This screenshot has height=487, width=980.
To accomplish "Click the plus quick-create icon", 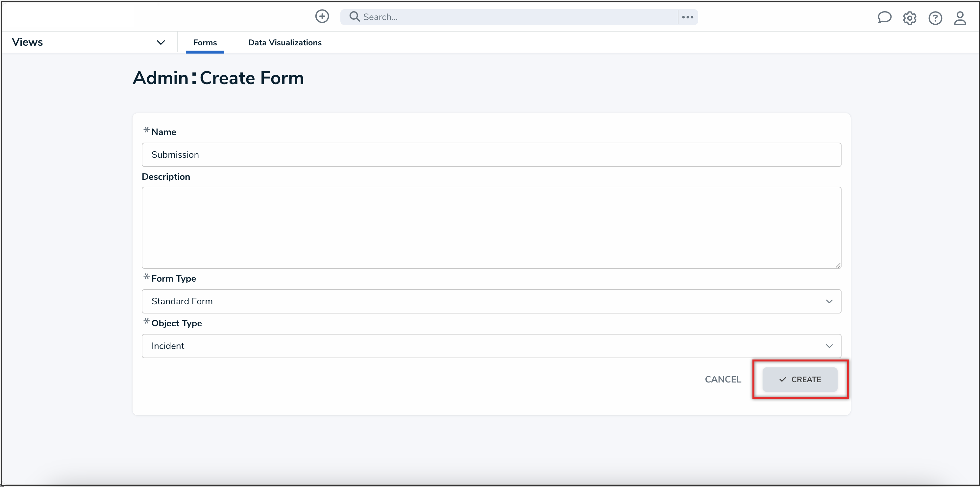I will [x=322, y=16].
